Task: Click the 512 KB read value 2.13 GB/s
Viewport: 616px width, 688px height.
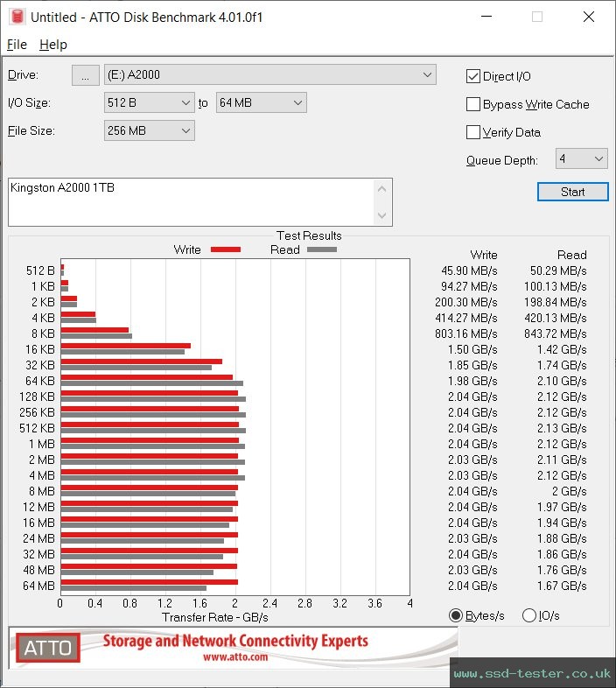Action: [562, 428]
